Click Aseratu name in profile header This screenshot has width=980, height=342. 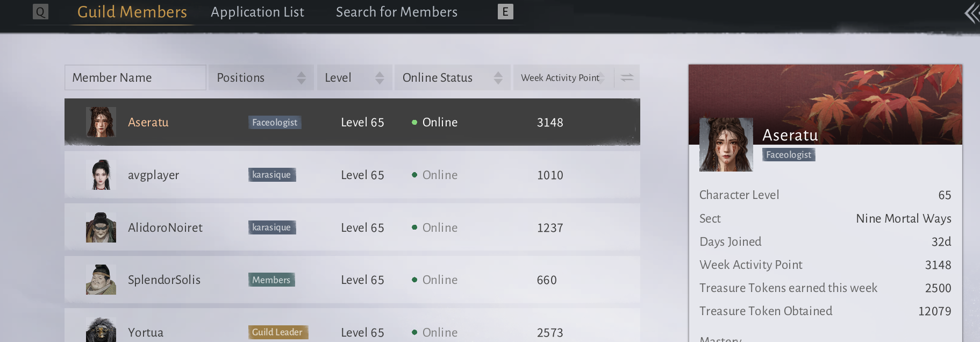790,135
